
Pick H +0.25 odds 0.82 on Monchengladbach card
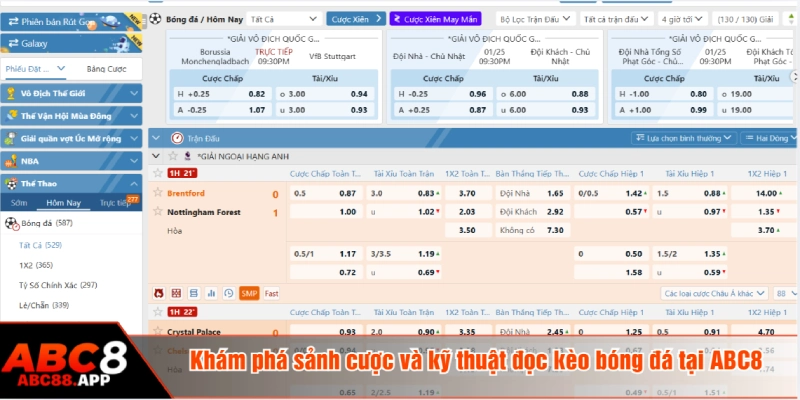[x=221, y=94]
